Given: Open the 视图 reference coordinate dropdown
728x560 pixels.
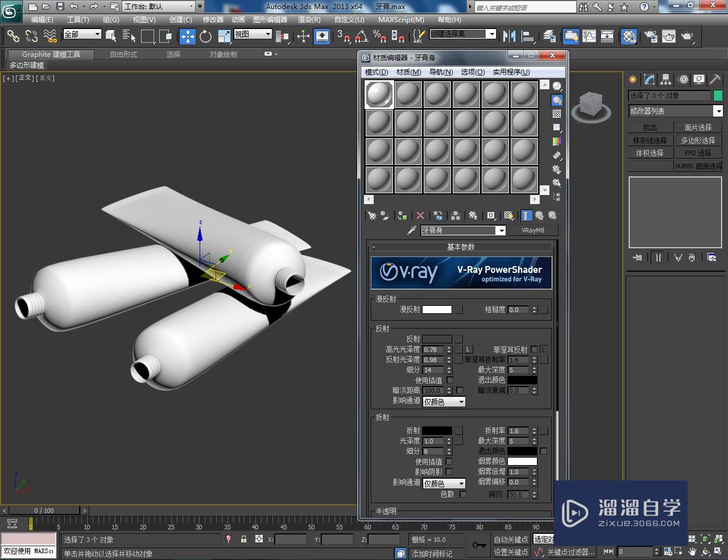Looking at the screenshot, I should [x=253, y=34].
